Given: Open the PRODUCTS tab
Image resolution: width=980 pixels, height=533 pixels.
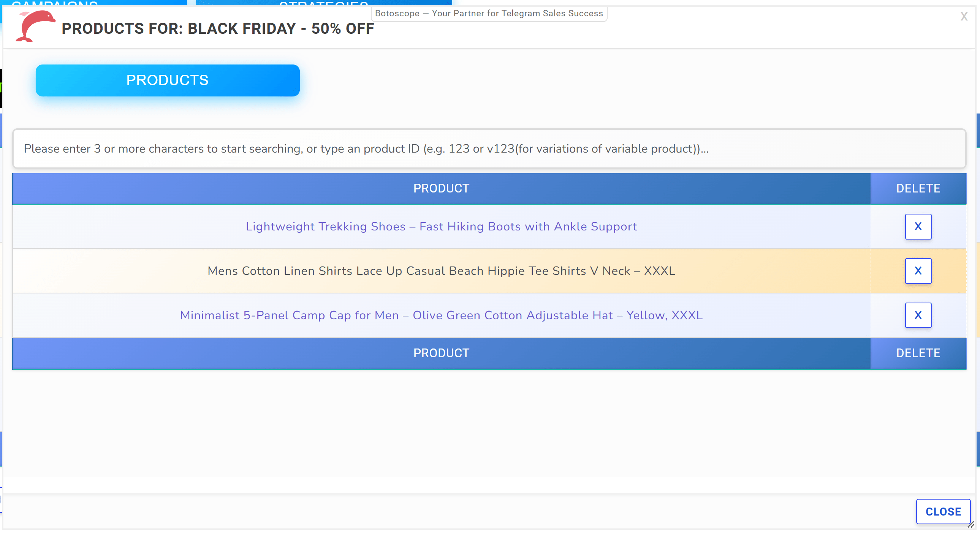Looking at the screenshot, I should [168, 80].
